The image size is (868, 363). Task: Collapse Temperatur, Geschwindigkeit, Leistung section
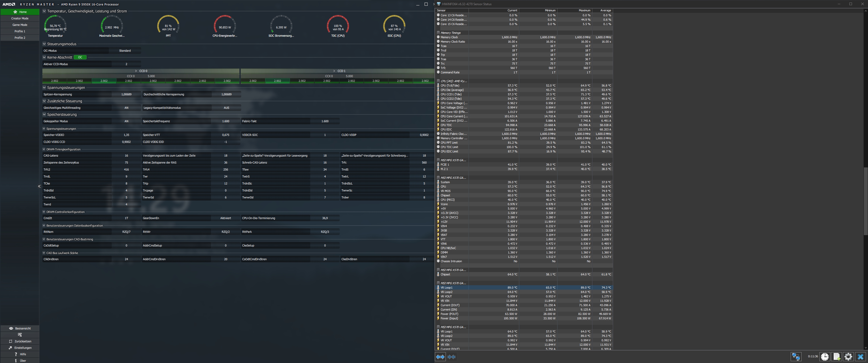pyautogui.click(x=44, y=11)
